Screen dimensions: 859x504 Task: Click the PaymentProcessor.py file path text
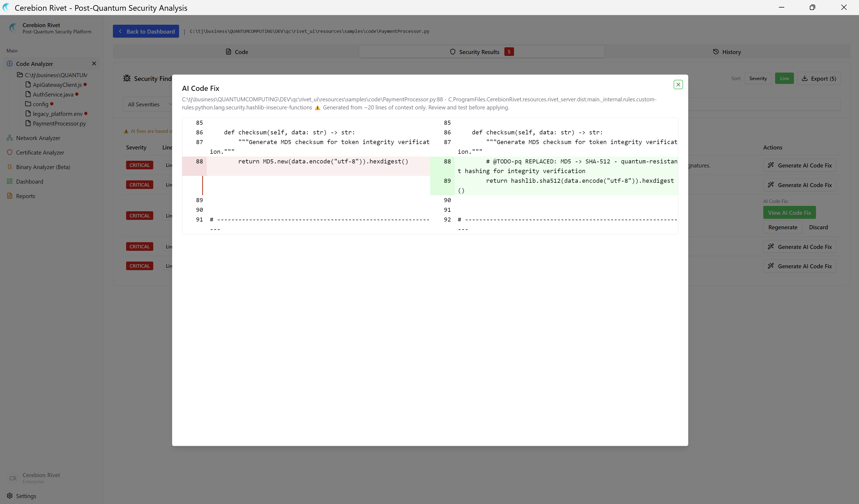(x=309, y=31)
